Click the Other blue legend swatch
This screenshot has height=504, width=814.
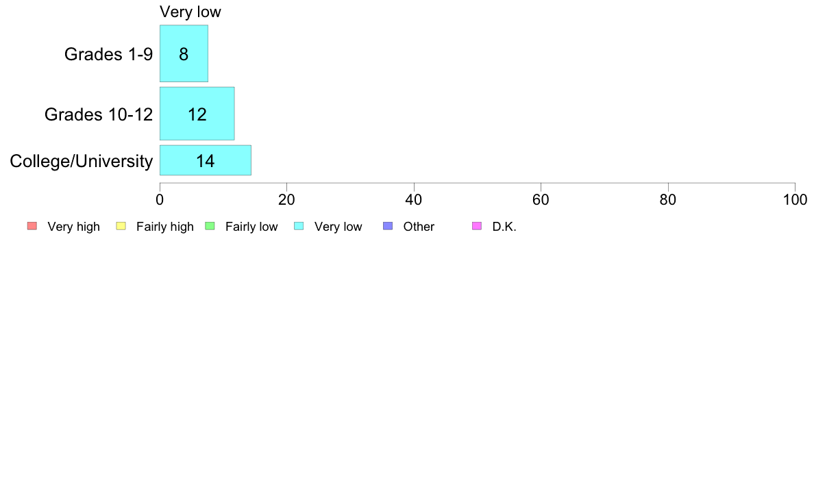tap(388, 226)
